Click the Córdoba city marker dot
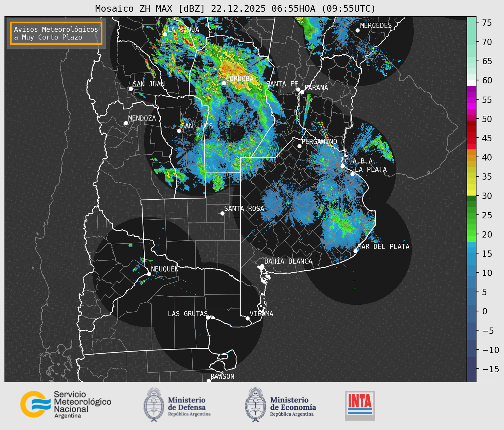The height and width of the screenshot is (430, 504). coord(224,83)
